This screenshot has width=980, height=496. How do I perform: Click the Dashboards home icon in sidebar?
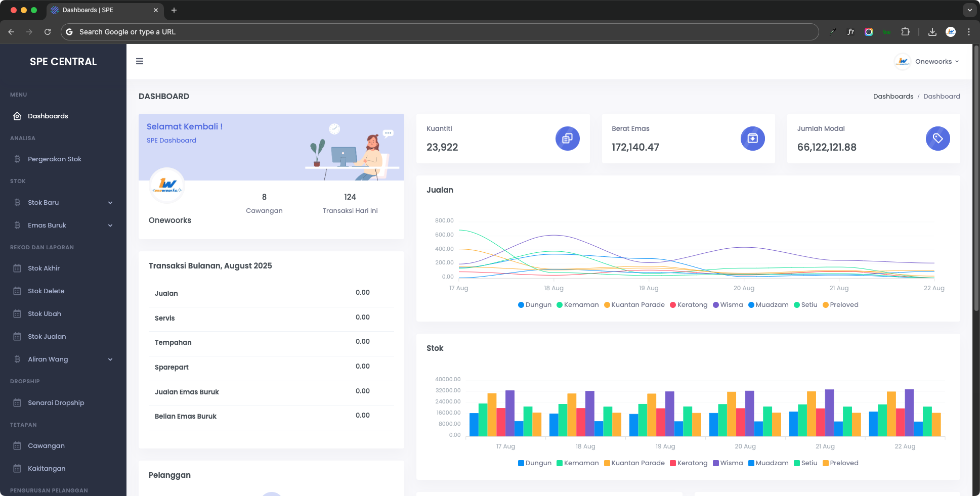[x=17, y=116]
